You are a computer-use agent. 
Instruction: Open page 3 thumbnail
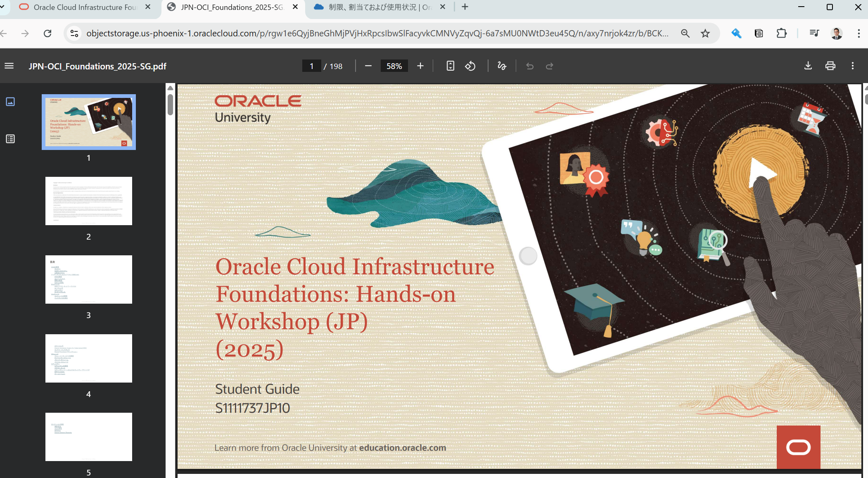pyautogui.click(x=88, y=280)
